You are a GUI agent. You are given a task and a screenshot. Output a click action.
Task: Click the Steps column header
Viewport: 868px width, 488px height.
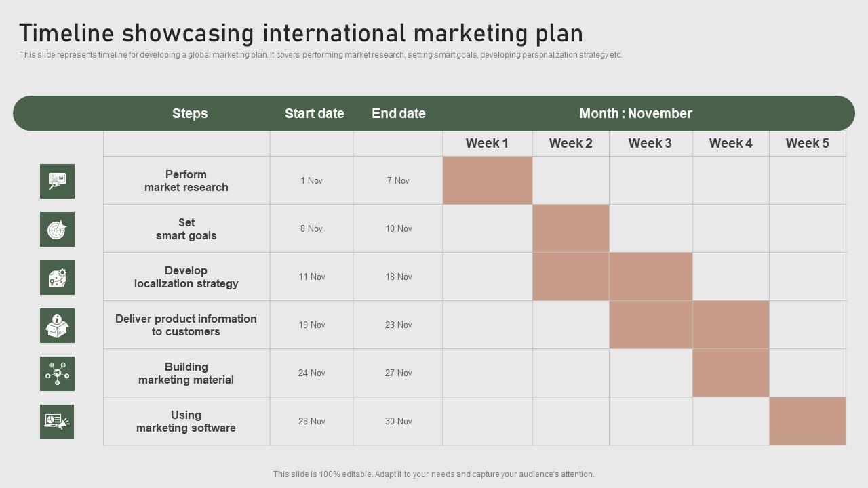click(x=190, y=113)
